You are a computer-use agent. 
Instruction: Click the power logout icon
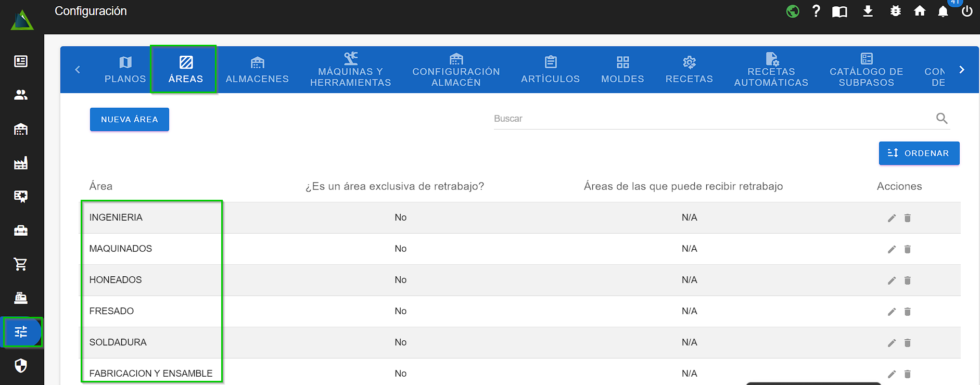click(x=966, y=11)
